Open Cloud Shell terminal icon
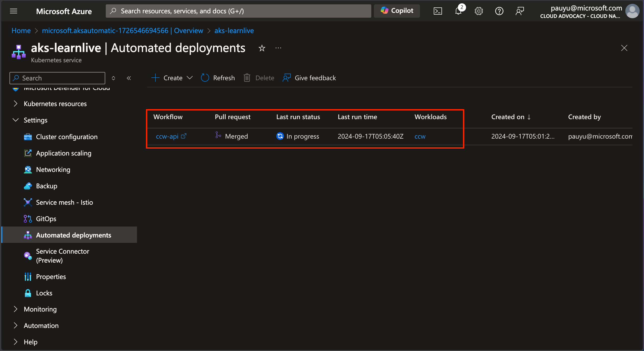This screenshot has height=351, width=644. tap(438, 11)
